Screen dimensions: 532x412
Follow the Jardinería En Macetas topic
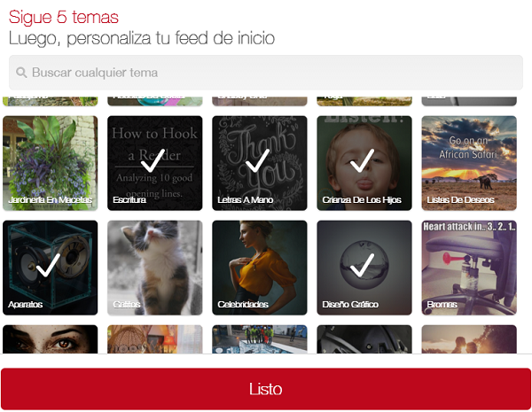pyautogui.click(x=51, y=163)
